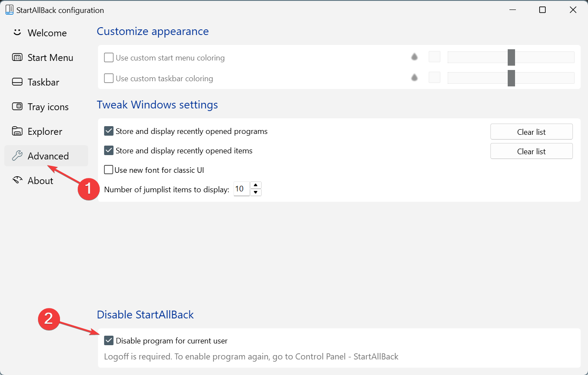Uncheck Store and display recently opened items
The height and width of the screenshot is (375, 588).
point(109,150)
